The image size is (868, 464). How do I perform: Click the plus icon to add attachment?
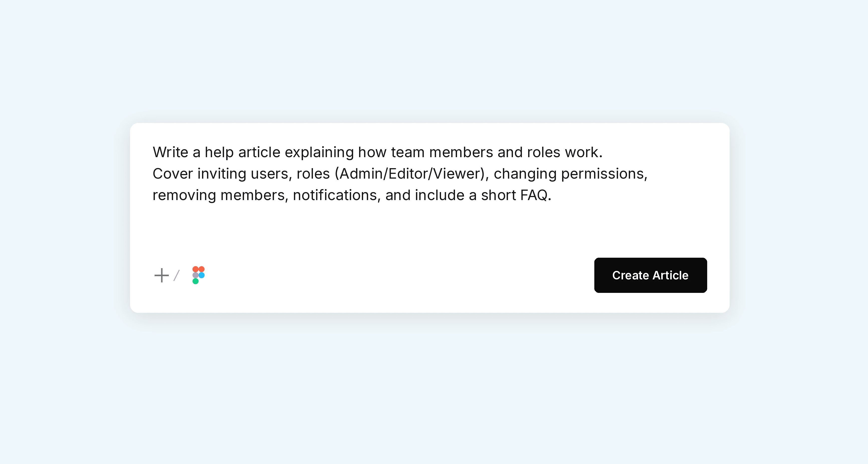point(161,275)
